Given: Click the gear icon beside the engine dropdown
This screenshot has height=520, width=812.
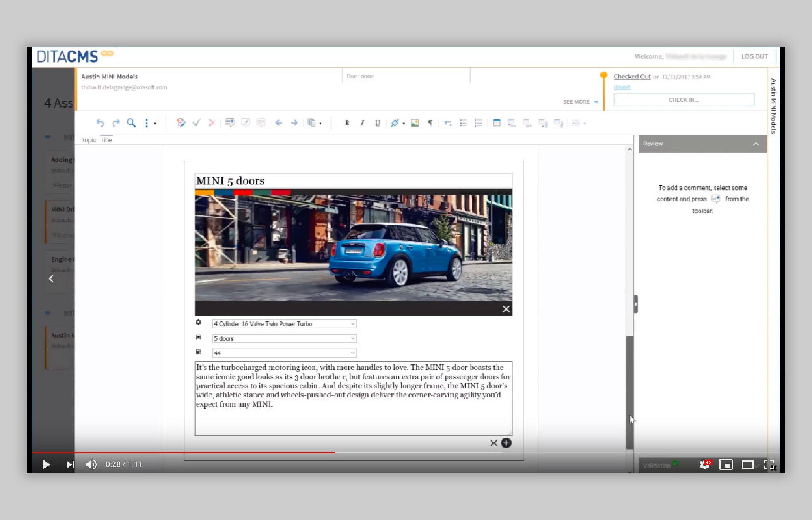Looking at the screenshot, I should [x=199, y=322].
